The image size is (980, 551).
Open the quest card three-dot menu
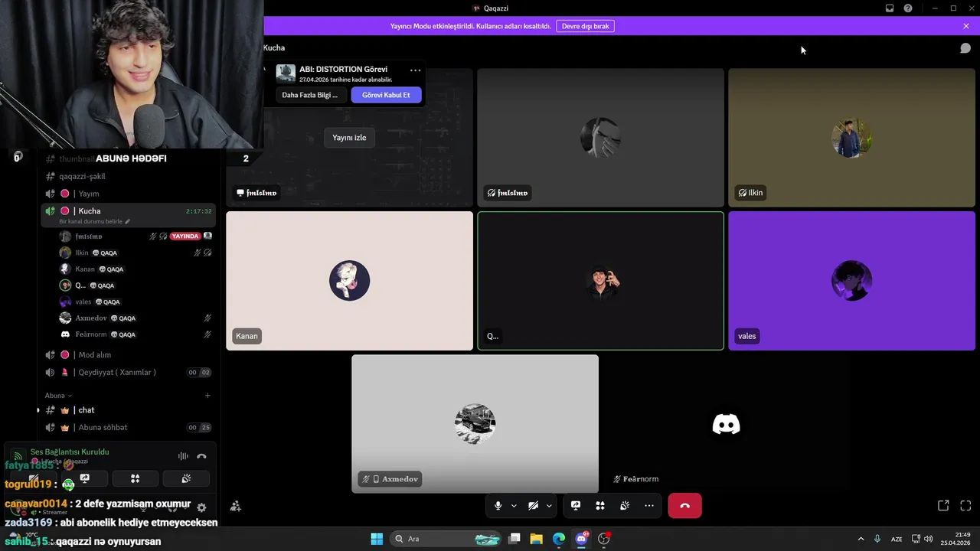(x=415, y=70)
